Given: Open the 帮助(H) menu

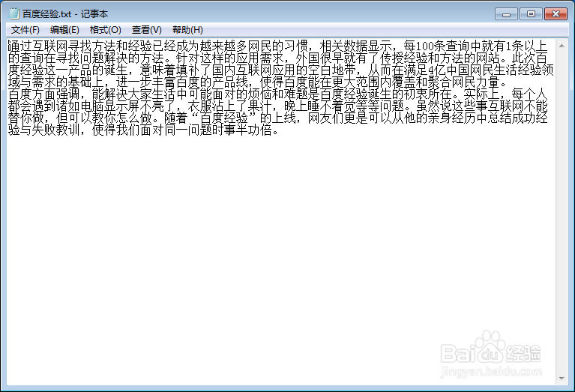Looking at the screenshot, I should point(187,30).
